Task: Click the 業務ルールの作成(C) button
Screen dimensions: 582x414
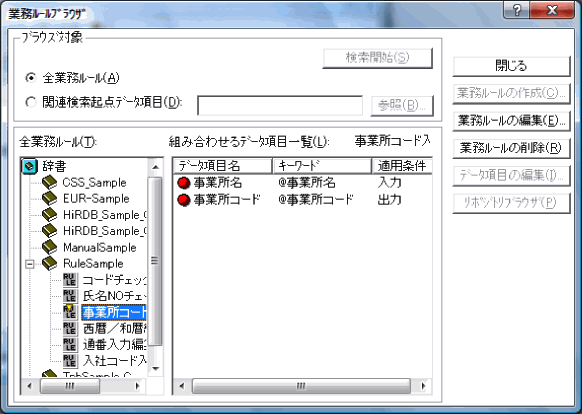Action: (511, 93)
